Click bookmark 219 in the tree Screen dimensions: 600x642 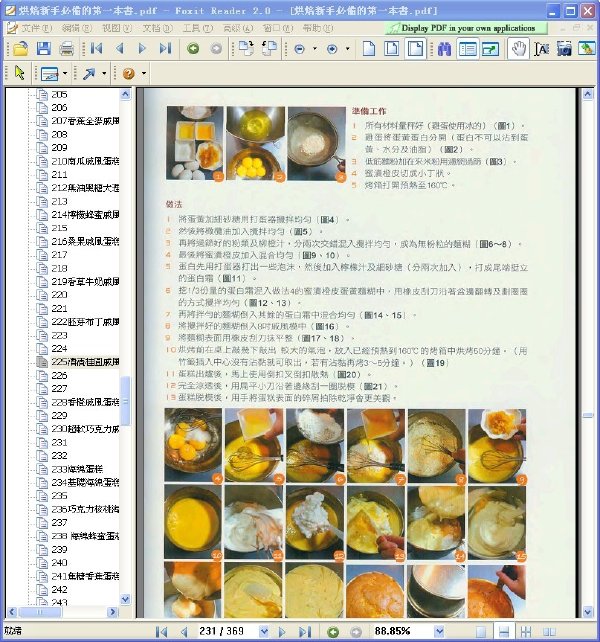[85, 282]
